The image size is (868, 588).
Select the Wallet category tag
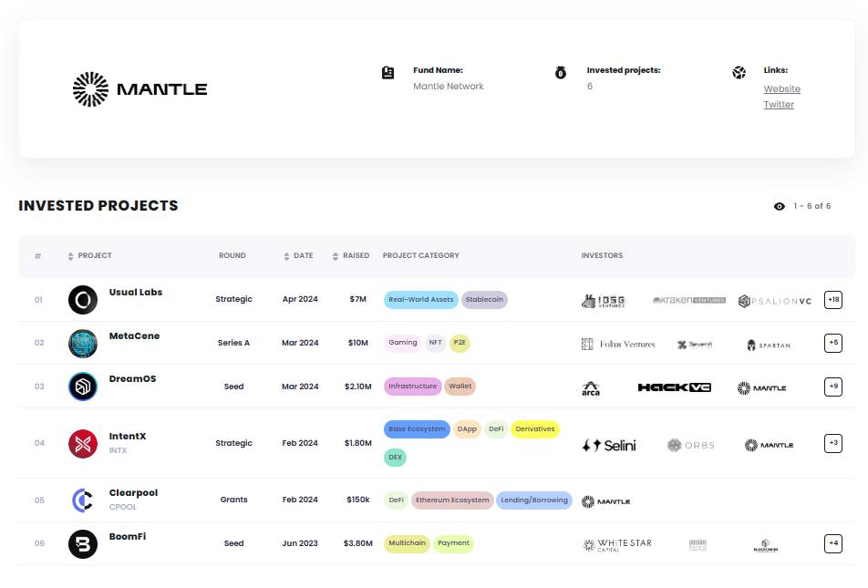tap(460, 386)
